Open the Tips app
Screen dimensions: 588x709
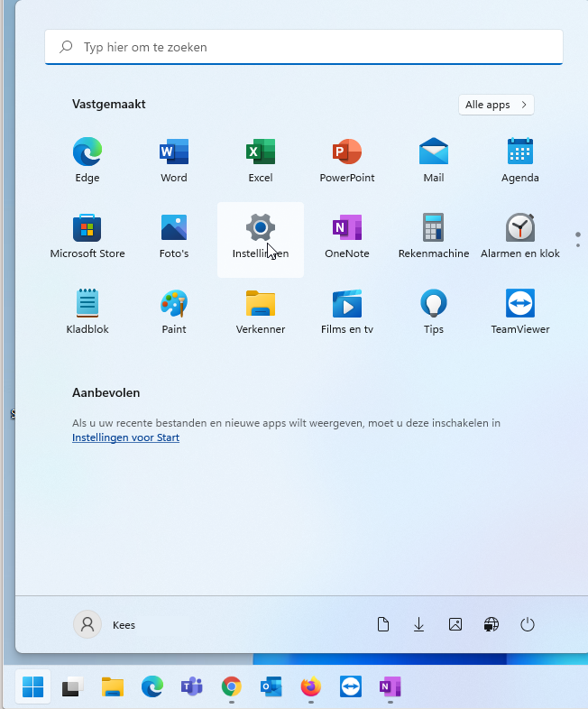[x=434, y=312]
